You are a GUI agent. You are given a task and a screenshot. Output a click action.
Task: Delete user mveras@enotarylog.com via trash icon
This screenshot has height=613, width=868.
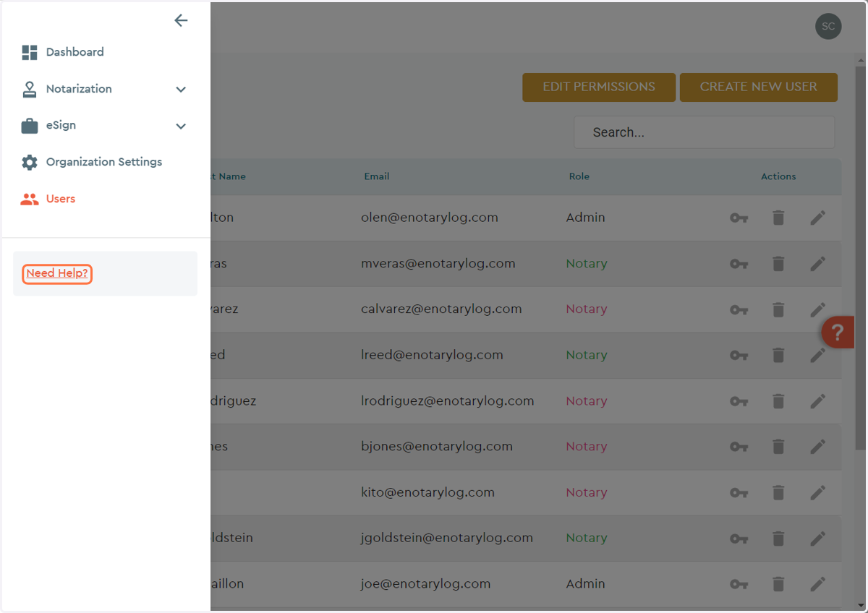pos(778,264)
